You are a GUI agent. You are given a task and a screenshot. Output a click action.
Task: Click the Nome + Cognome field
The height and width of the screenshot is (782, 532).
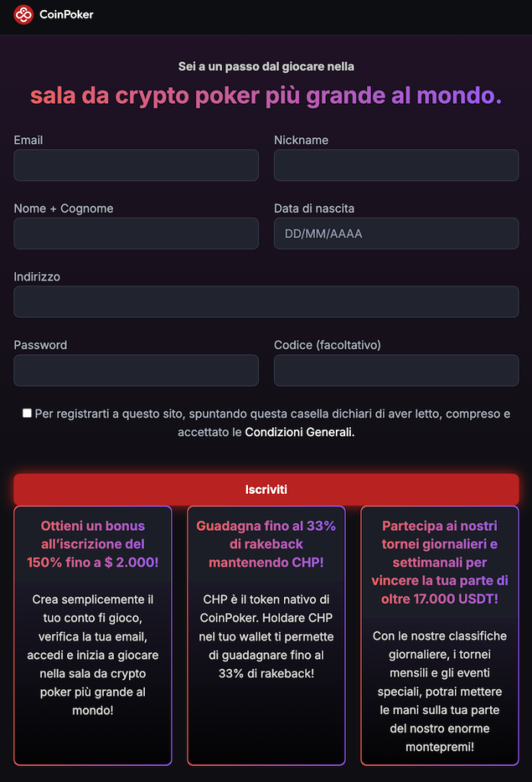tap(136, 233)
